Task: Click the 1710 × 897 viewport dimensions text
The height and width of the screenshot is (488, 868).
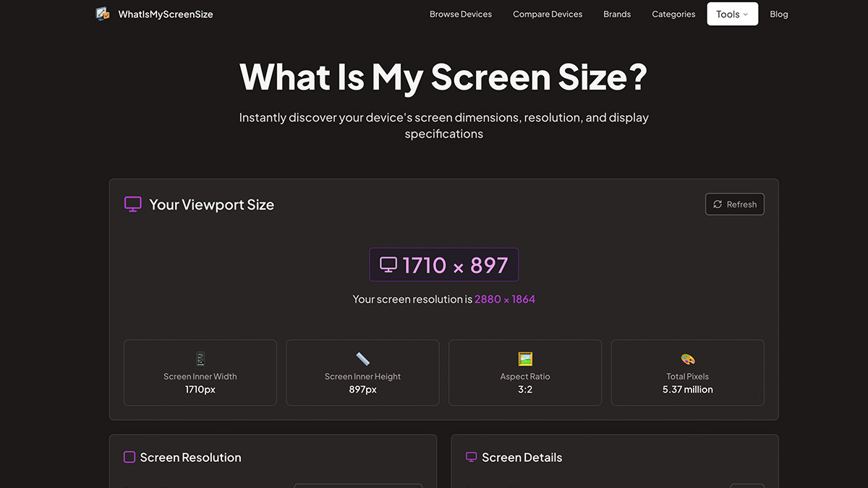Action: point(456,265)
